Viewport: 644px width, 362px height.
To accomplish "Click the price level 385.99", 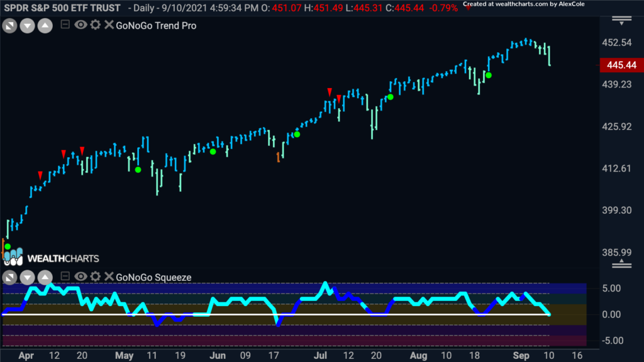I will 616,253.
